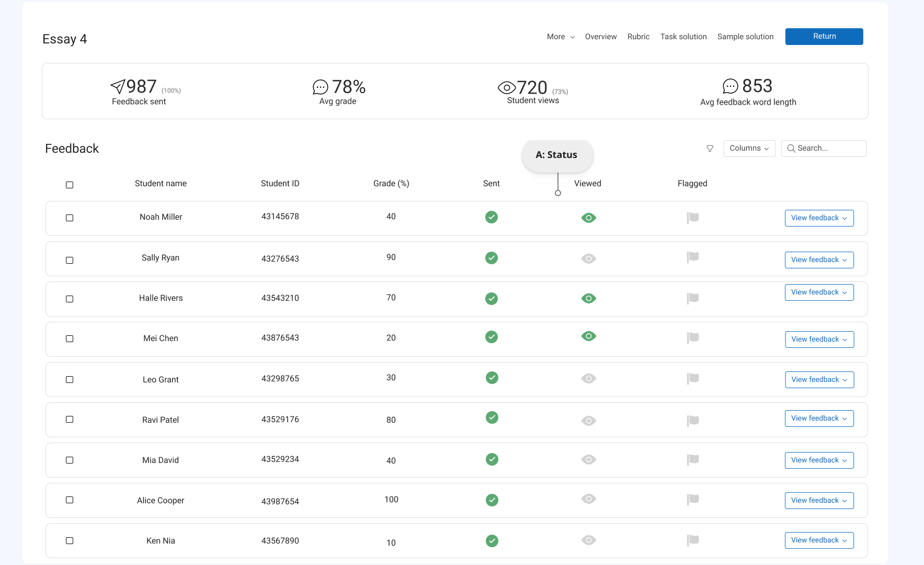
Task: Go to the Overview tab
Action: [x=601, y=37]
